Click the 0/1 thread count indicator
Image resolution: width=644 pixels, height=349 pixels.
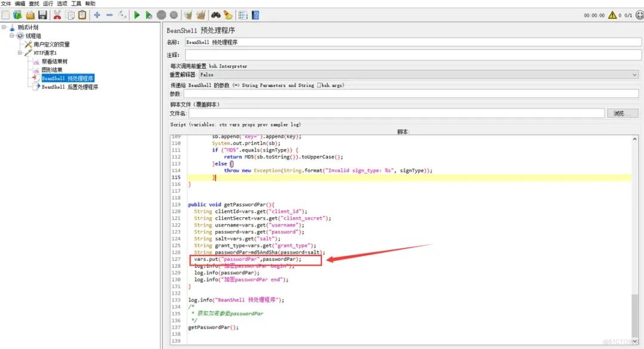coord(628,15)
